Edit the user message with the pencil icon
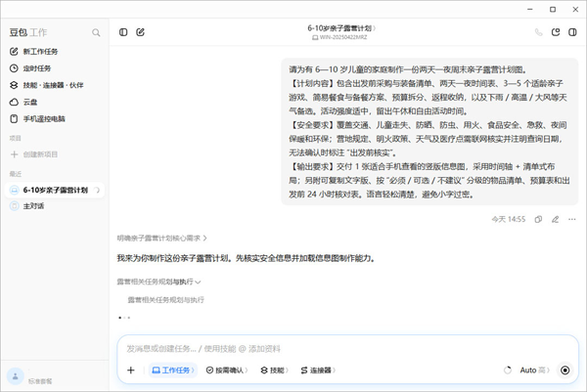Image resolution: width=587 pixels, height=392 pixels. [555, 220]
